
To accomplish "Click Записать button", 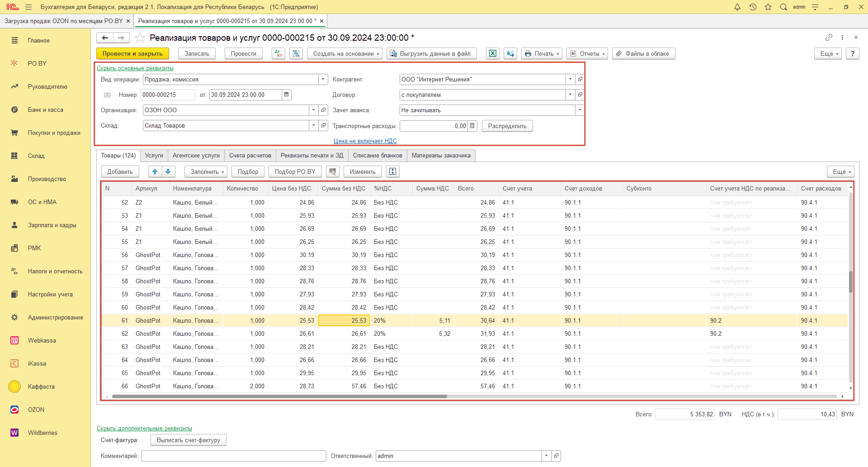I will [197, 53].
